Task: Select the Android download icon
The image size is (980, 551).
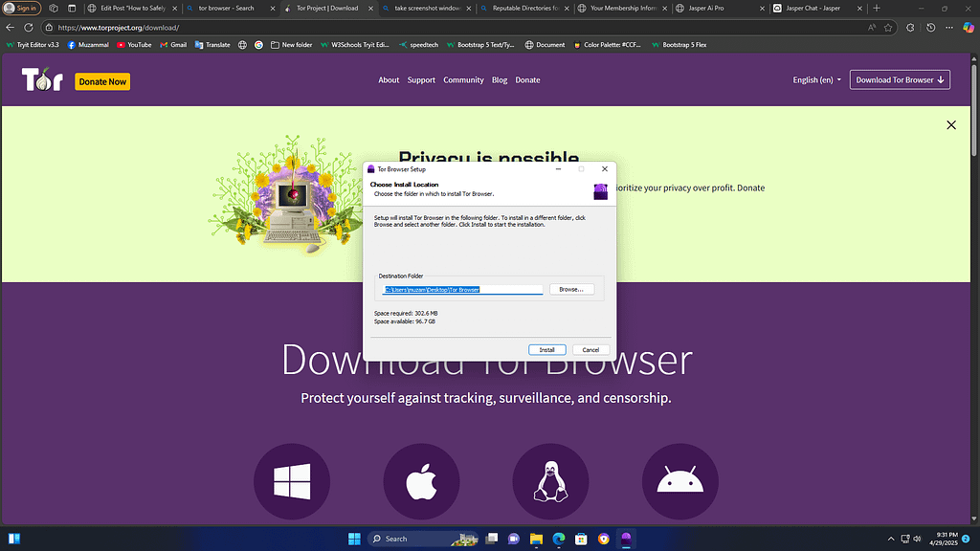Action: [x=680, y=481]
